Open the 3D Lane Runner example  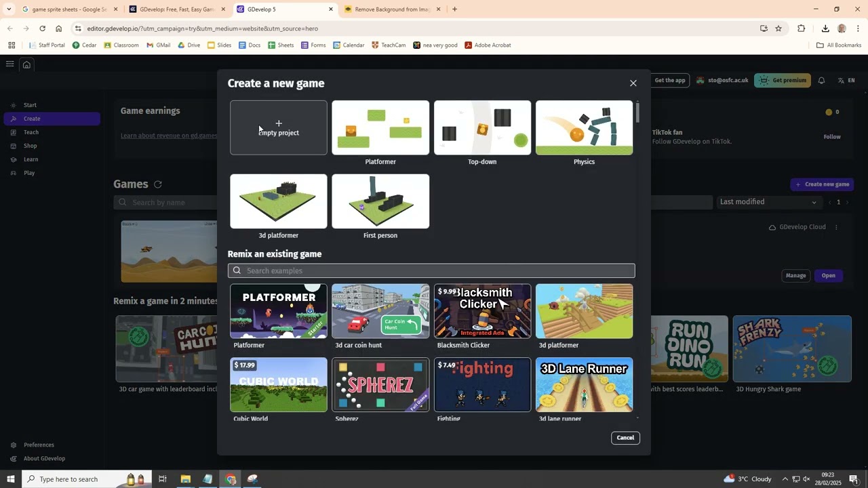pos(584,384)
